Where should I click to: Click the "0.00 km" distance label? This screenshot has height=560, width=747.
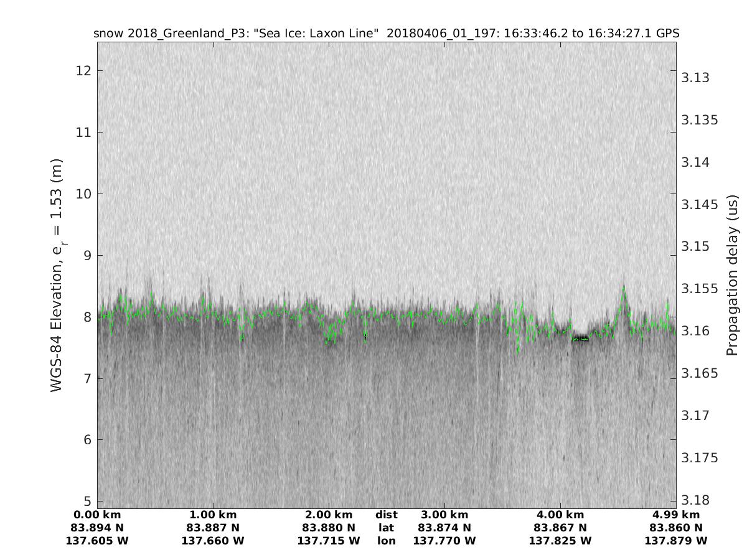97,515
